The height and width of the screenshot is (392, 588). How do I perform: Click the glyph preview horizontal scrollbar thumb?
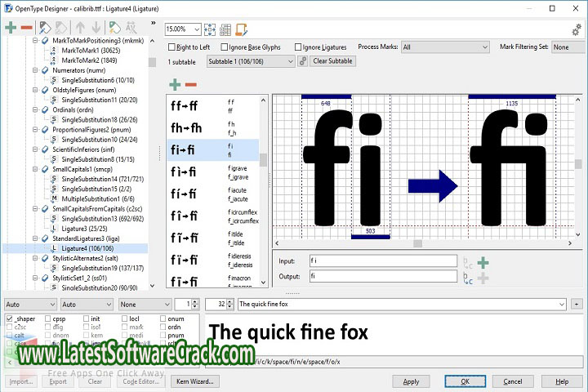click(x=418, y=243)
